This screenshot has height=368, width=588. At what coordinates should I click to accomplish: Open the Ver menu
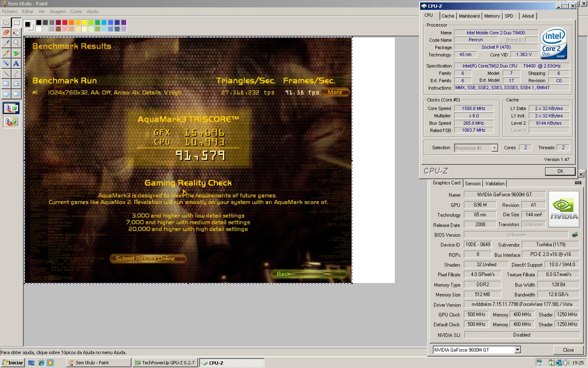tap(42, 11)
